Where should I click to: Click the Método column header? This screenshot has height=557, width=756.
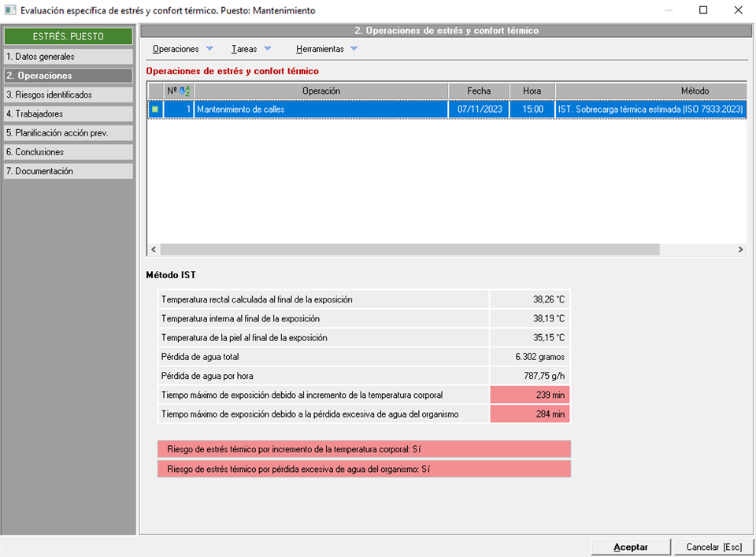[x=650, y=91]
